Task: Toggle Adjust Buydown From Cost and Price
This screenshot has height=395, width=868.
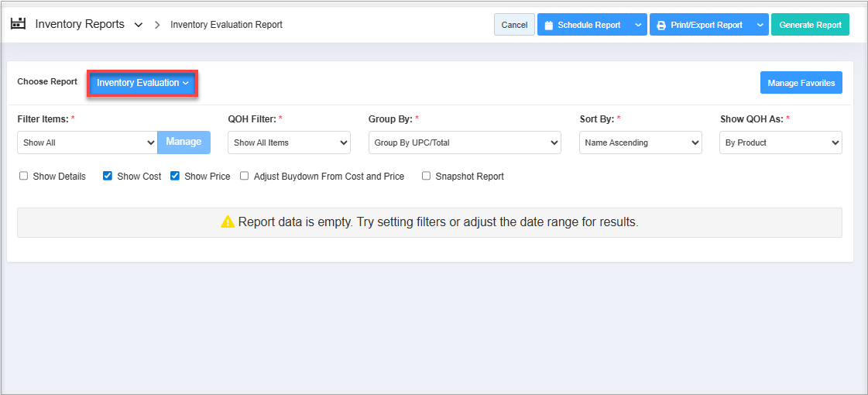Action: [x=245, y=177]
